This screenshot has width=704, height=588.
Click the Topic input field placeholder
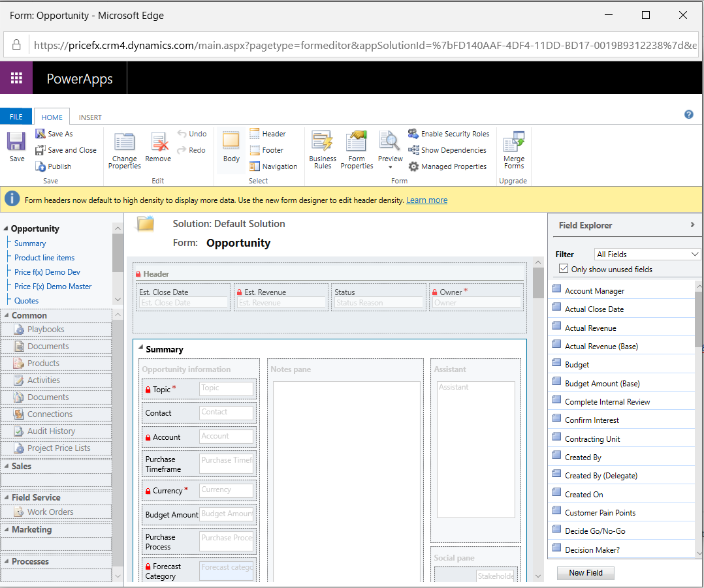click(x=226, y=388)
